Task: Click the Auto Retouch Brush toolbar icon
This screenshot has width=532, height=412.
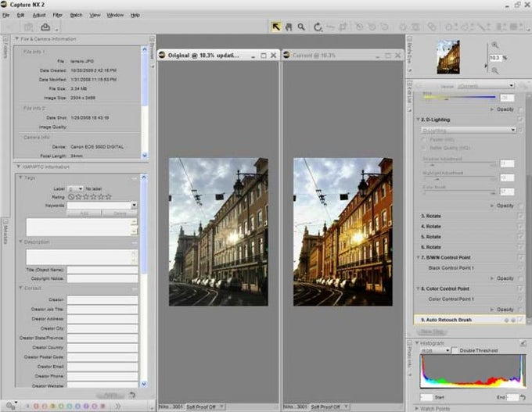Action: 432,27
